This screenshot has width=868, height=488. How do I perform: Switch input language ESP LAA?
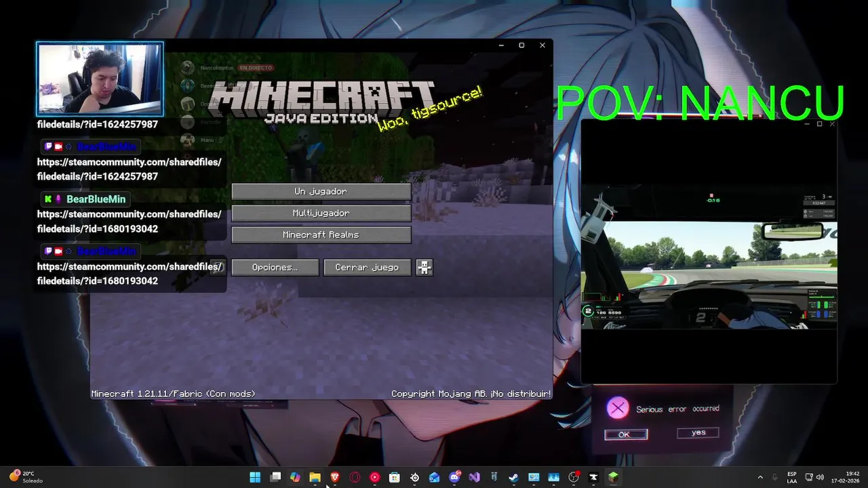[x=792, y=477]
